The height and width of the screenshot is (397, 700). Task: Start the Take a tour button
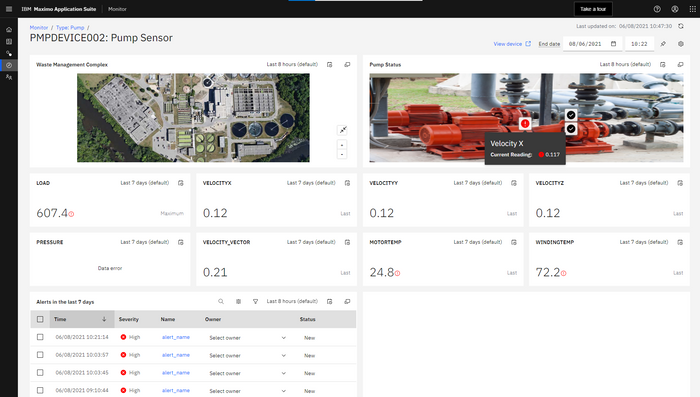(593, 9)
